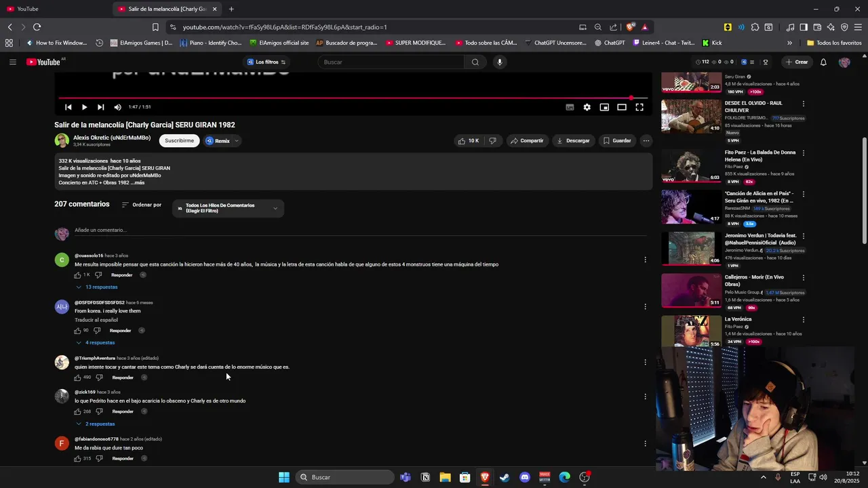
Task: Expand 13 respuestas under @cuasso16 comment
Action: (x=97, y=287)
